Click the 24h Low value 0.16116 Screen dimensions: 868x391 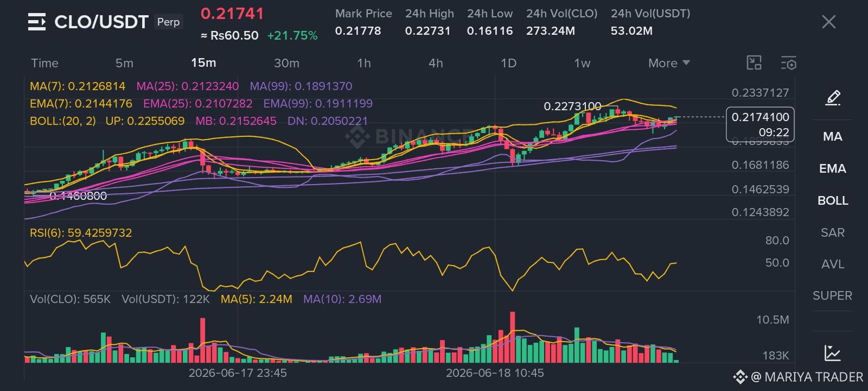tap(490, 31)
